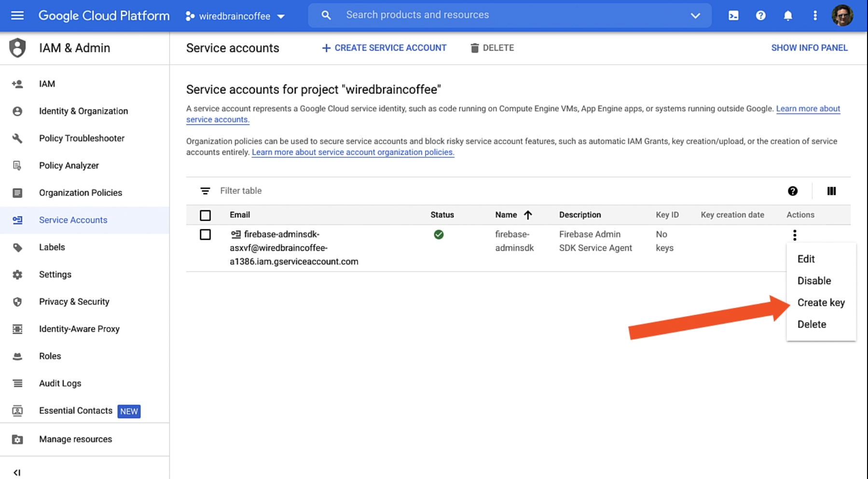Click the search magnifier icon

326,15
